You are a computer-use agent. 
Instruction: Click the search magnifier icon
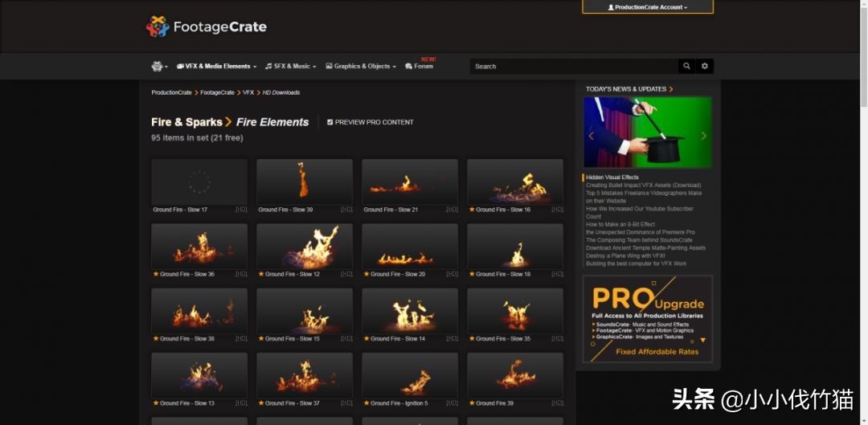(686, 66)
